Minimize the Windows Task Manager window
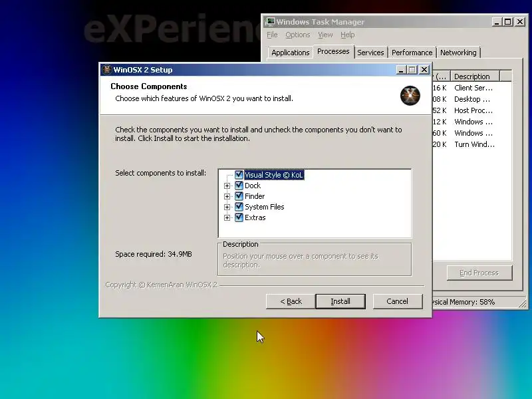Image resolution: width=532 pixels, height=399 pixels. [497, 22]
